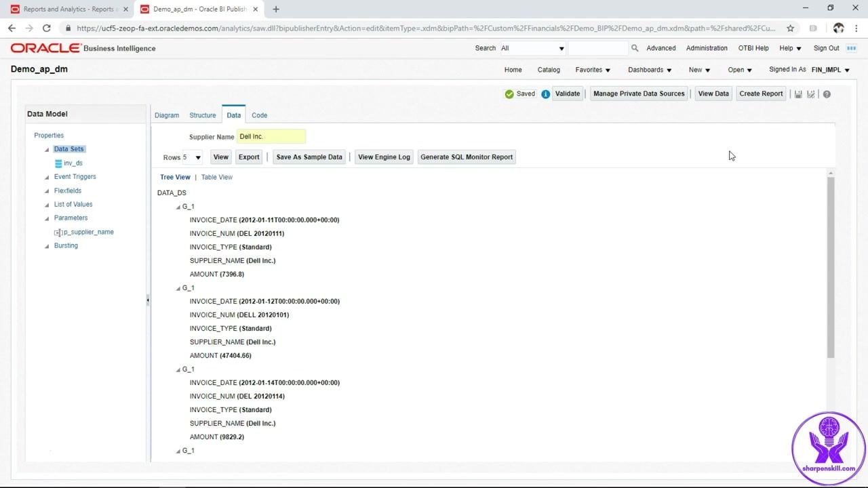Viewport: 868px width, 488px height.
Task: Bookmark this page with the star icon
Action: pos(790,28)
